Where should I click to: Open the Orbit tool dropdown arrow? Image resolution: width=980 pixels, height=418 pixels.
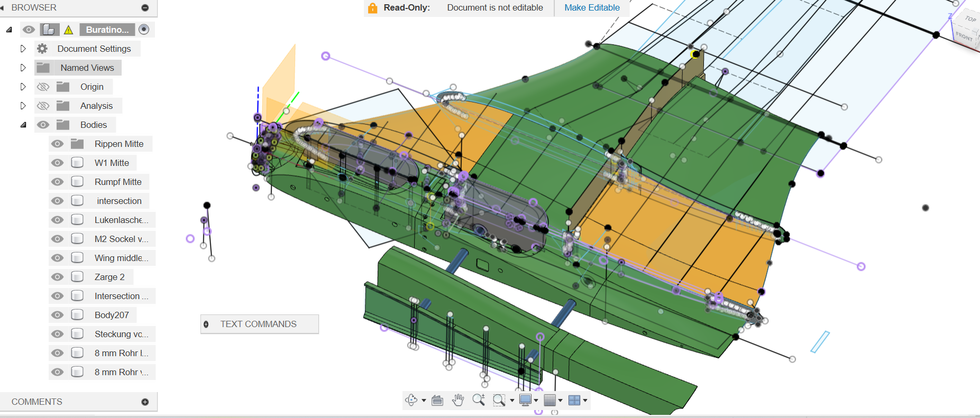pyautogui.click(x=424, y=401)
